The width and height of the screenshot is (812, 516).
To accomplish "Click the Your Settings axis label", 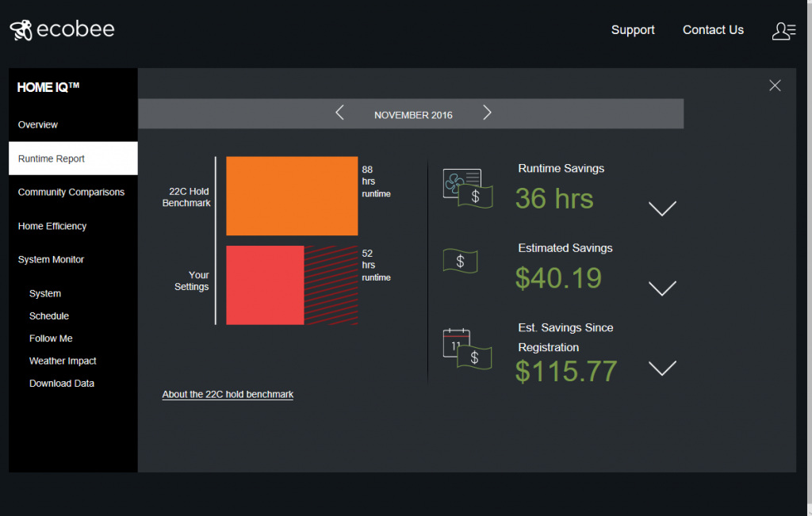I will click(192, 281).
